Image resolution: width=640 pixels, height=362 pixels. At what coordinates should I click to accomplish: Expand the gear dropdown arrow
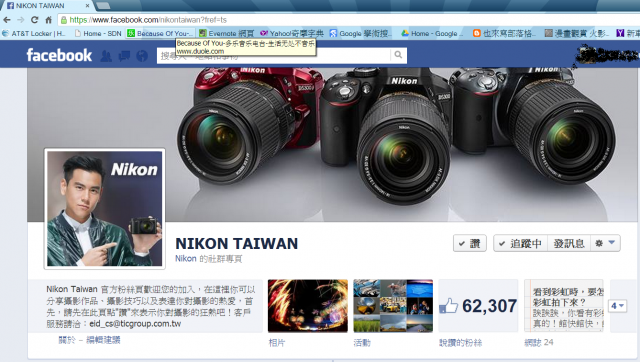tap(611, 242)
